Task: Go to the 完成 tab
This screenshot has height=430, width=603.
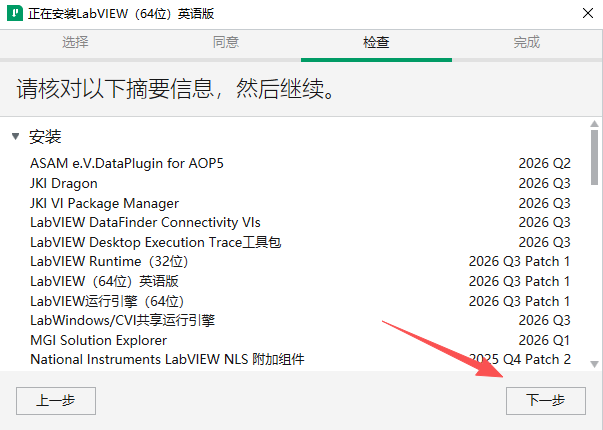Action: point(527,42)
